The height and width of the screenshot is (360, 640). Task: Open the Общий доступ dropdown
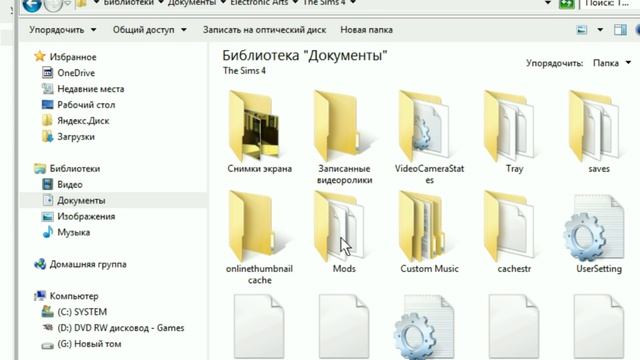coord(149,30)
